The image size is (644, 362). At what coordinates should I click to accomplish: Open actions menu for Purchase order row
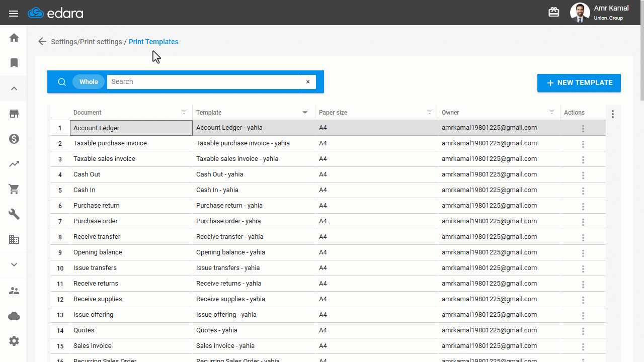[583, 222]
